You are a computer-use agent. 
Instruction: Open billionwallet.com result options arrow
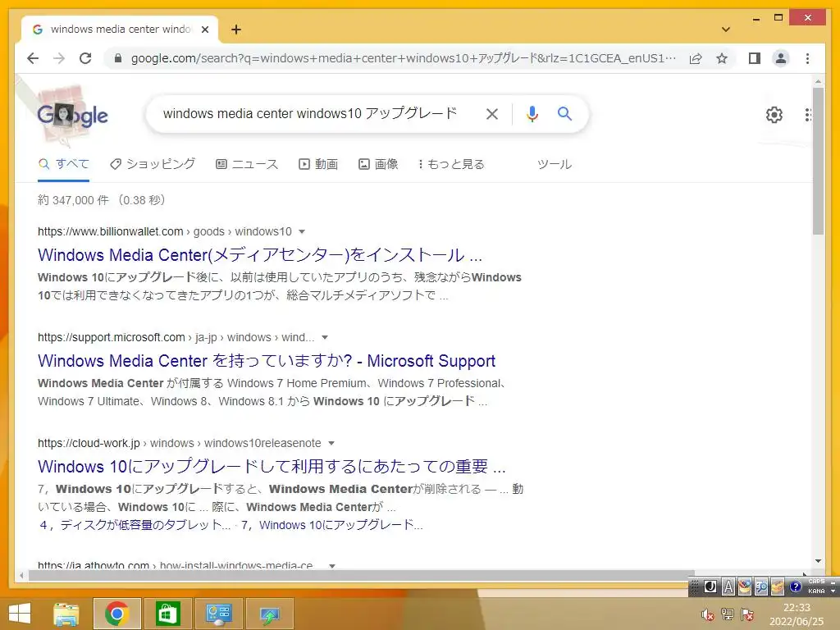(302, 231)
